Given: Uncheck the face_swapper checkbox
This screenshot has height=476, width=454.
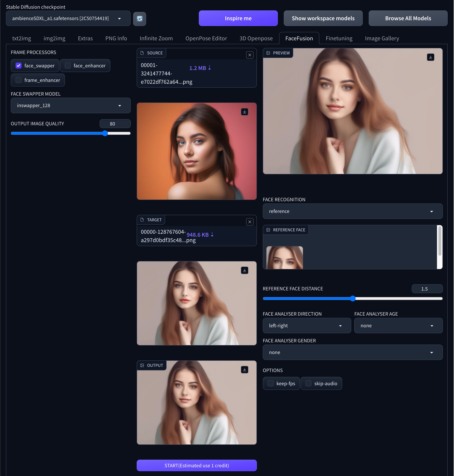Looking at the screenshot, I should 19,66.
